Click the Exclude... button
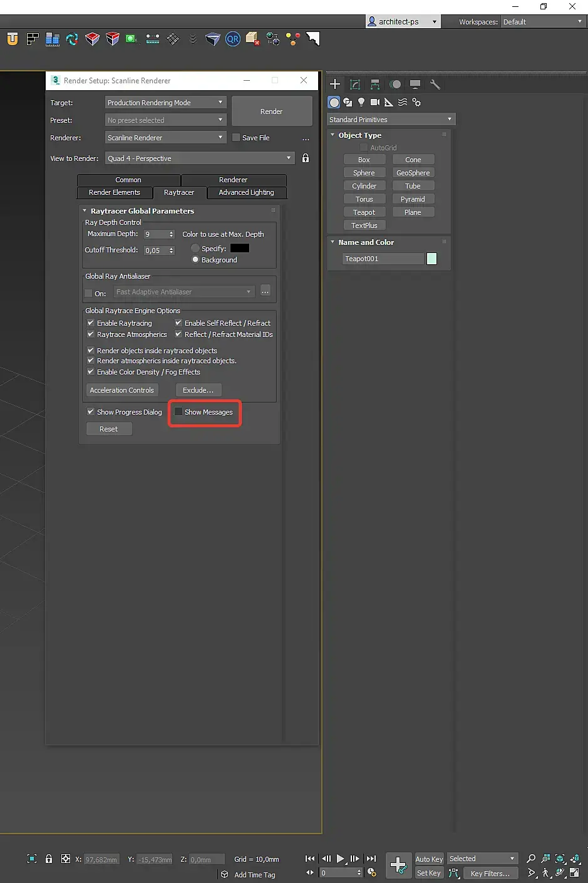This screenshot has height=883, width=588. pos(199,390)
